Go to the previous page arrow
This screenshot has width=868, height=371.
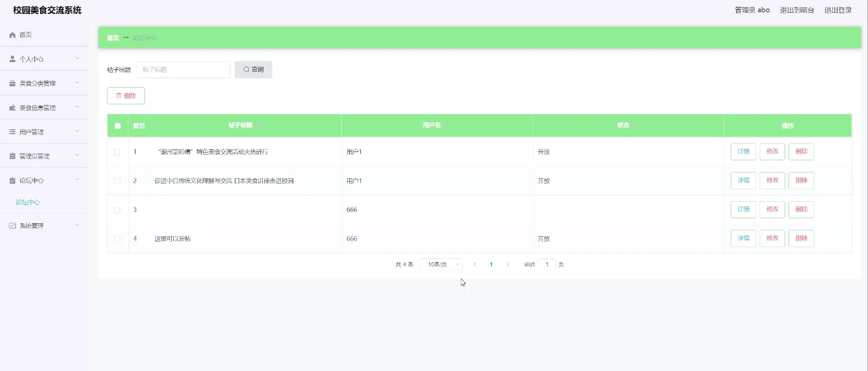pos(475,264)
